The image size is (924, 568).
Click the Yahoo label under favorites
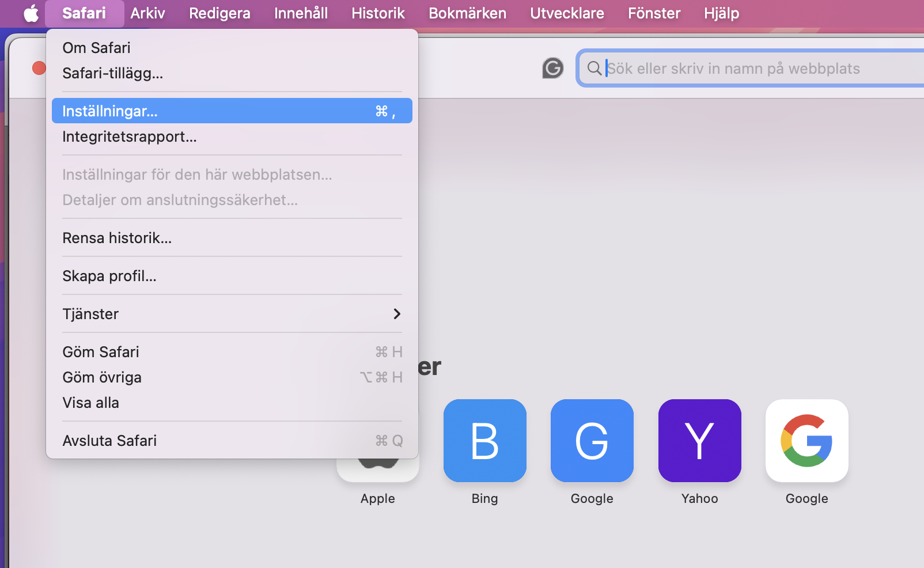pyautogui.click(x=700, y=498)
